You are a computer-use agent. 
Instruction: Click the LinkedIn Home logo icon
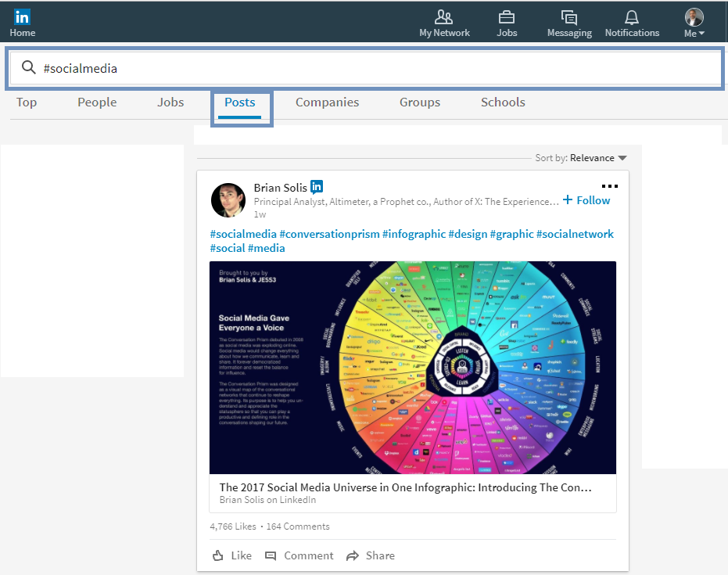pos(23,17)
